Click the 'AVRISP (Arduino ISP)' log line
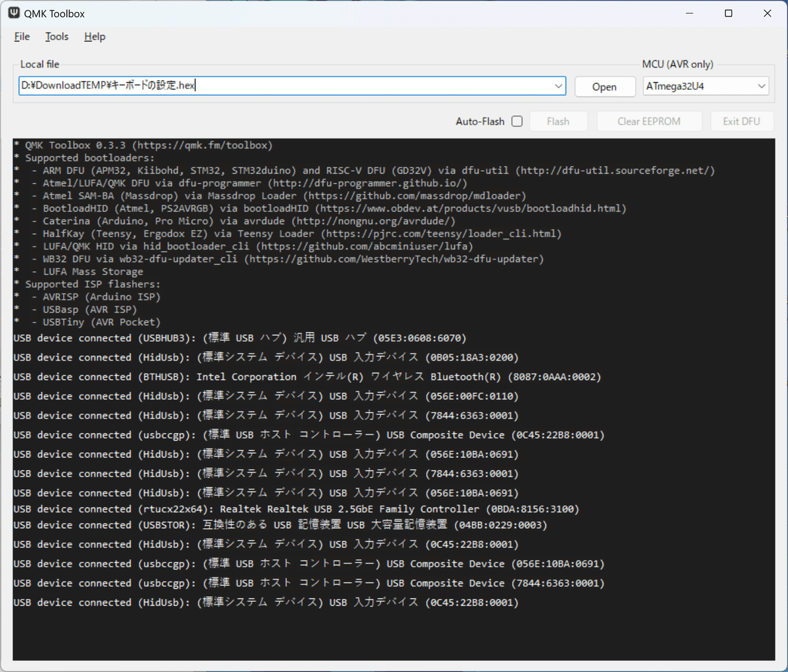Screen dimensions: 788x672 click(x=87, y=297)
